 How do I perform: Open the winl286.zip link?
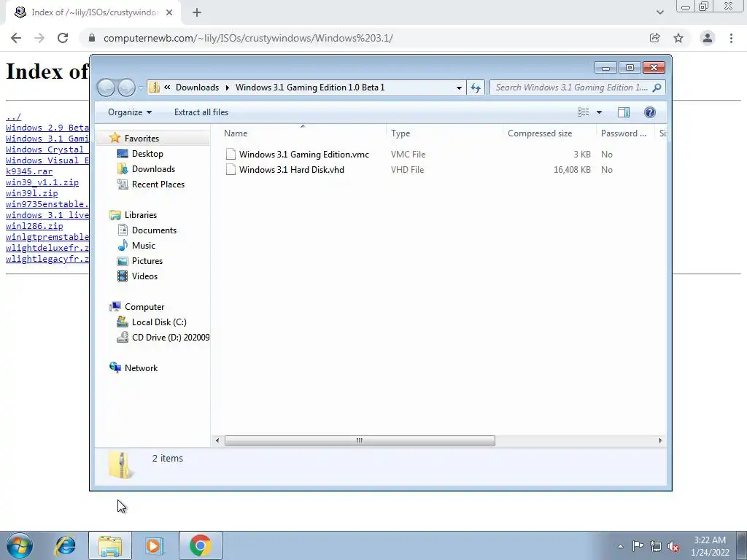[x=34, y=226]
